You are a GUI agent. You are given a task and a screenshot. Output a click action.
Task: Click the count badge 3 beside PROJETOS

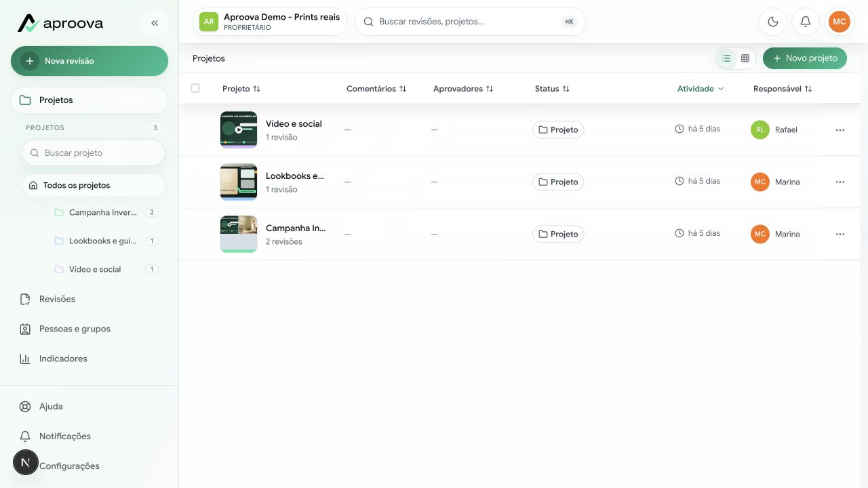[155, 127]
